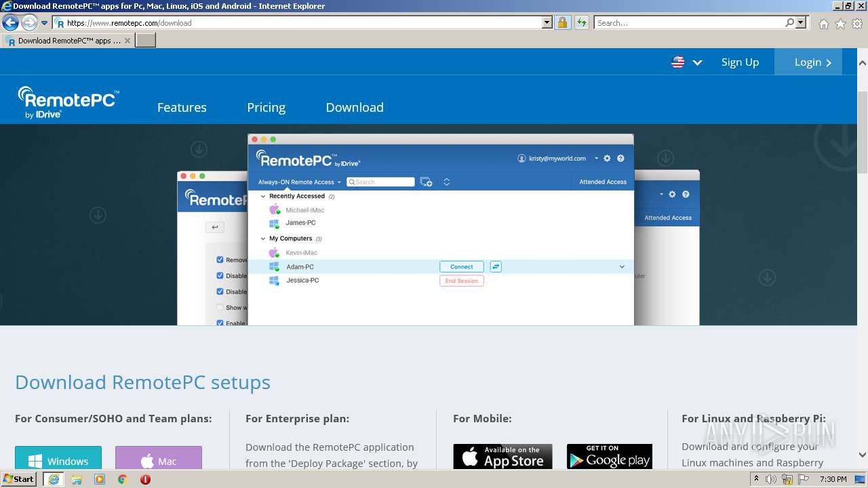Click the Login button
This screenshot has height=488, width=868.
(808, 62)
